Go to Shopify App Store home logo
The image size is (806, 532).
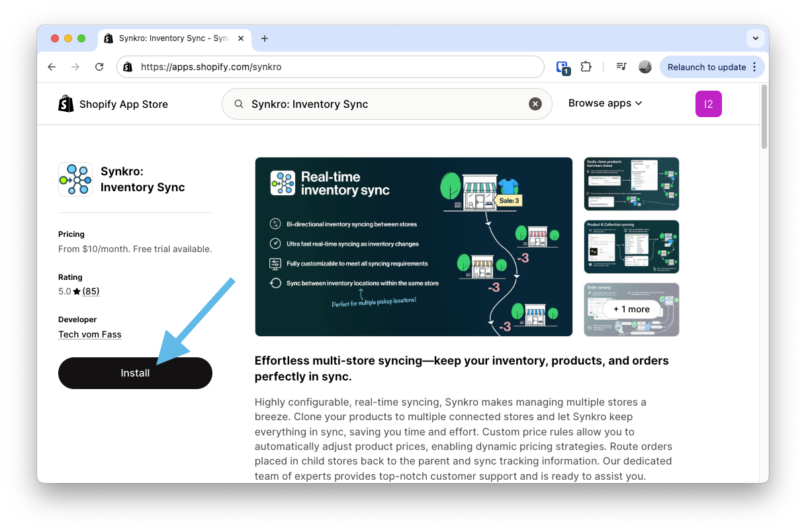[x=113, y=104]
